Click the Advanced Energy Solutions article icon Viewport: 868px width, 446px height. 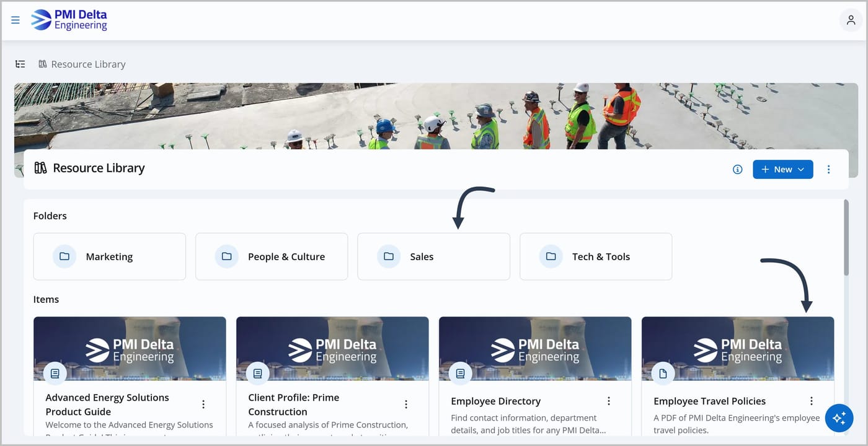(x=55, y=374)
